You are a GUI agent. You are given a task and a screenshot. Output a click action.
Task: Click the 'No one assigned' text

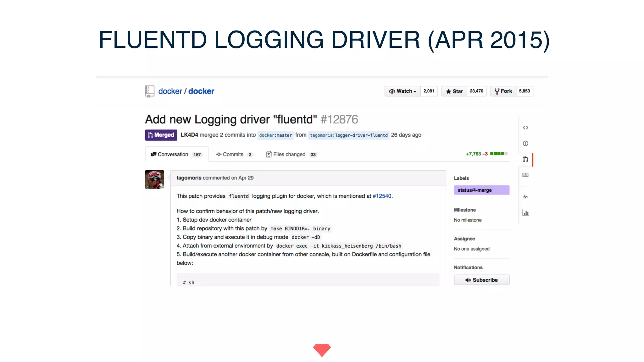[472, 249]
